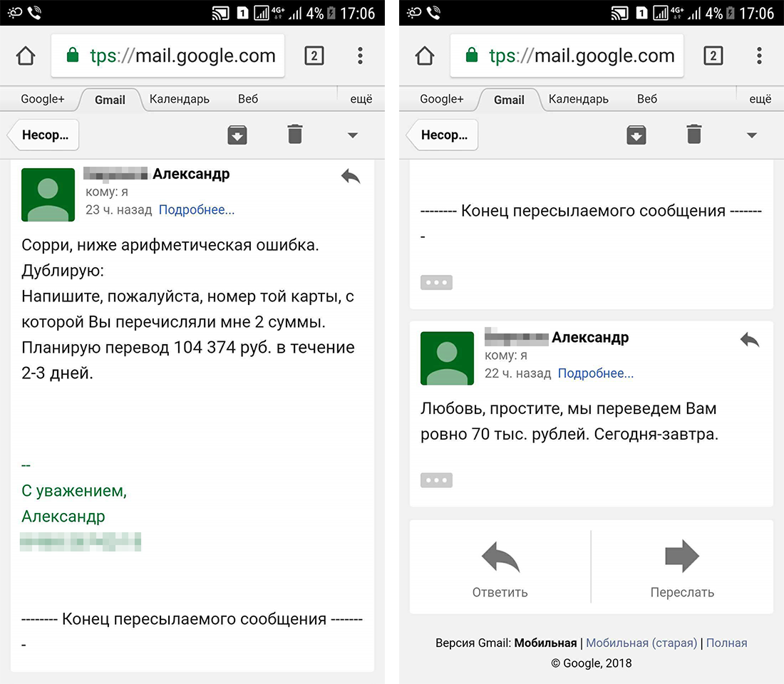The image size is (784, 684).
Task: Open ещё menu in left phone
Action: 361,99
